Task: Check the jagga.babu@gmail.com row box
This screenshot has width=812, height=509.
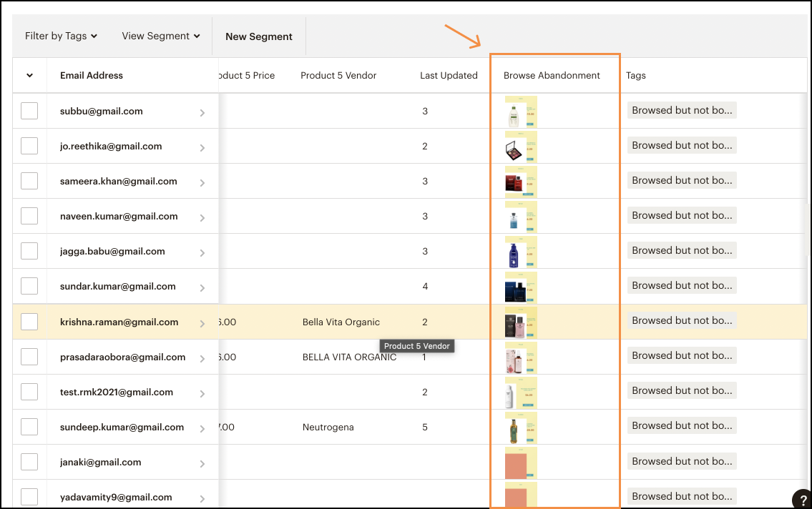Action: (29, 251)
